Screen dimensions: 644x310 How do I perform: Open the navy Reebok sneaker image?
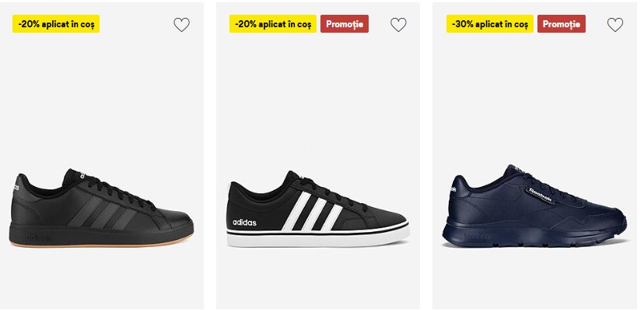coord(535,206)
